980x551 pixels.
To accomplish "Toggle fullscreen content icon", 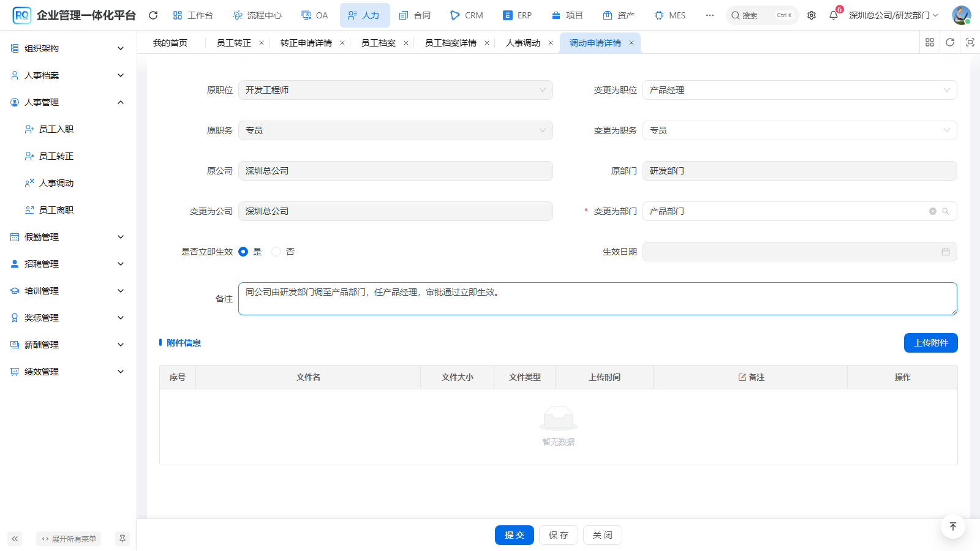I will tap(970, 42).
